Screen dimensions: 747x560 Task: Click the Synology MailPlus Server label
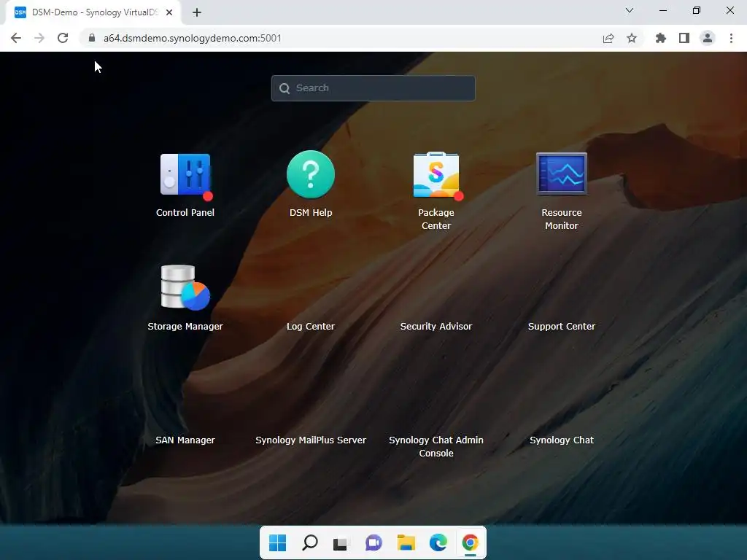tap(311, 440)
